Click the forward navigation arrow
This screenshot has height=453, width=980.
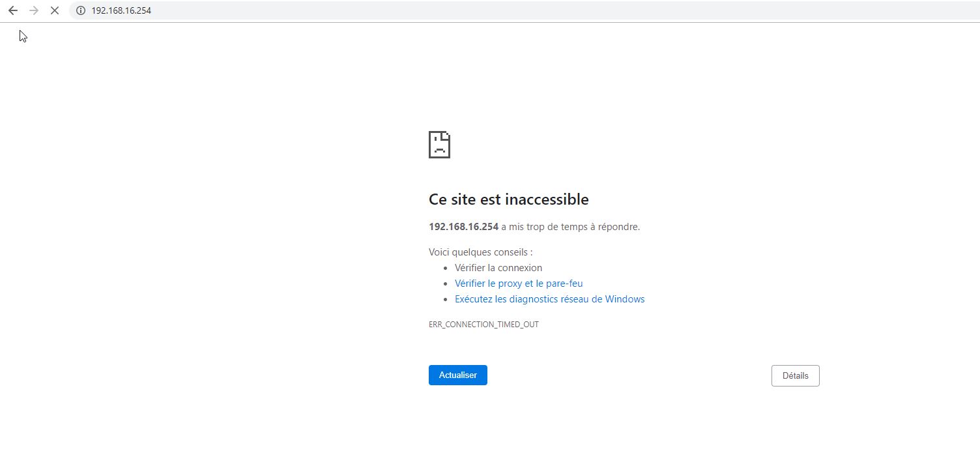pyautogui.click(x=34, y=10)
